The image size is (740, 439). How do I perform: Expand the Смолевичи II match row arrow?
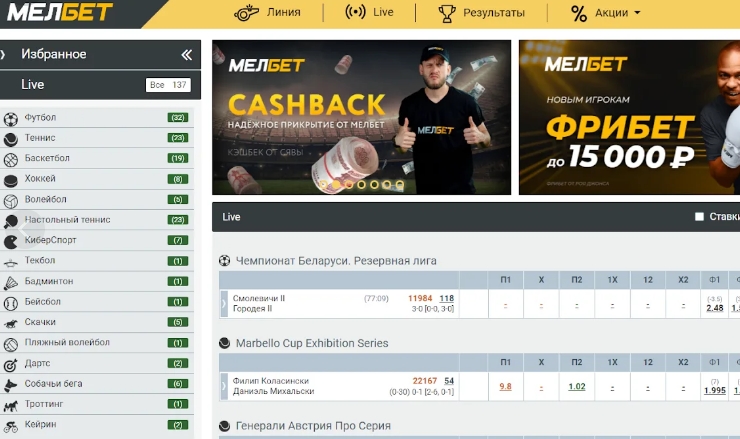click(224, 304)
